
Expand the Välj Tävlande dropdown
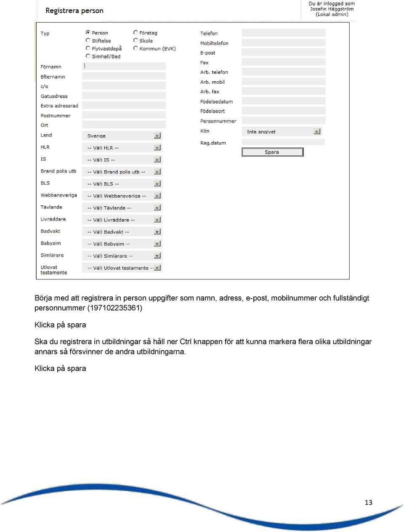coord(122,207)
